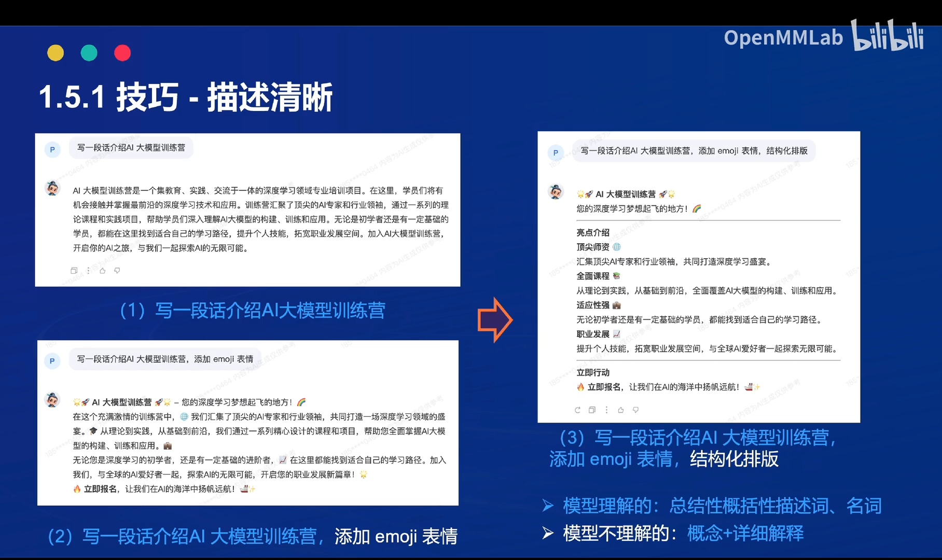
Task: Copy the first chat response
Action: (73, 270)
